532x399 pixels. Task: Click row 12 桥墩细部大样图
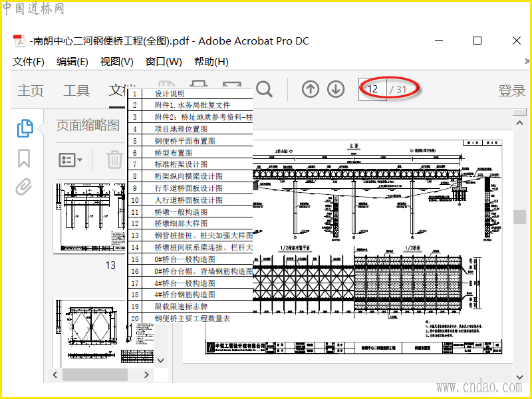point(190,223)
